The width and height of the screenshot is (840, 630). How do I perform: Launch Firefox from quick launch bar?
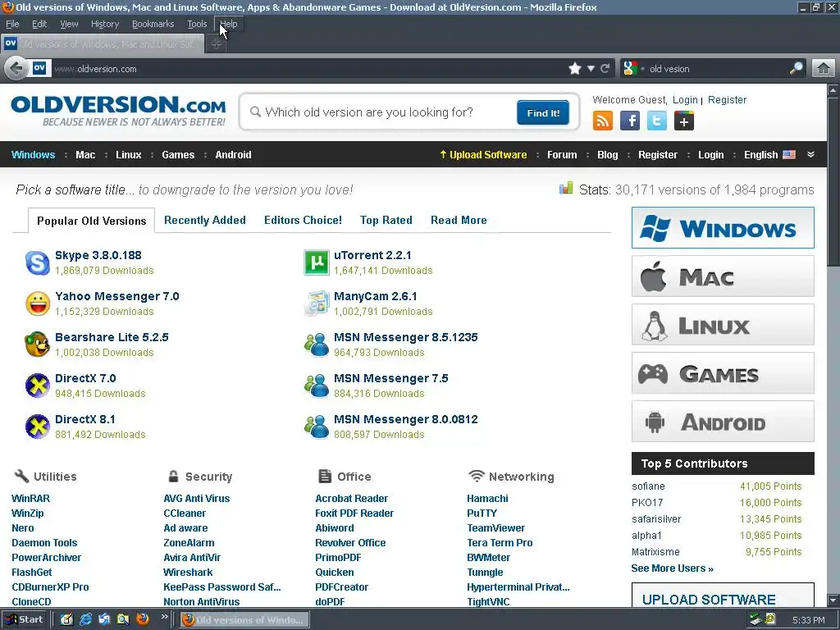(x=143, y=619)
